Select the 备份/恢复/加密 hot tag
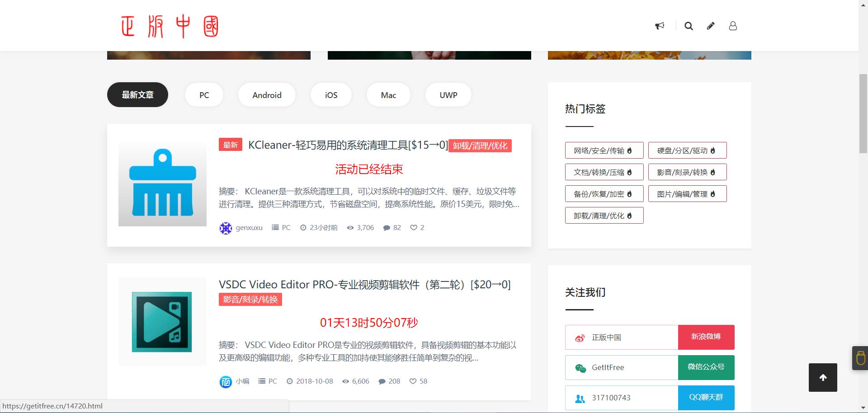The image size is (868, 413). click(x=604, y=194)
